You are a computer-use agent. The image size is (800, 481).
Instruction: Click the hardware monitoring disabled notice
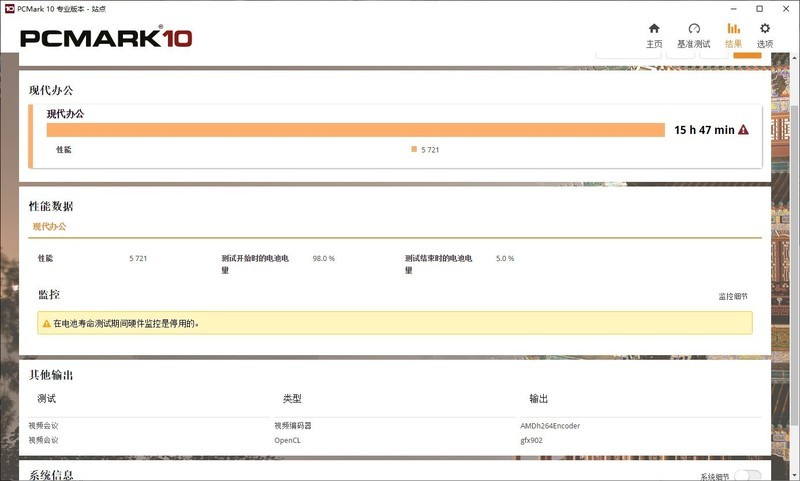point(394,323)
